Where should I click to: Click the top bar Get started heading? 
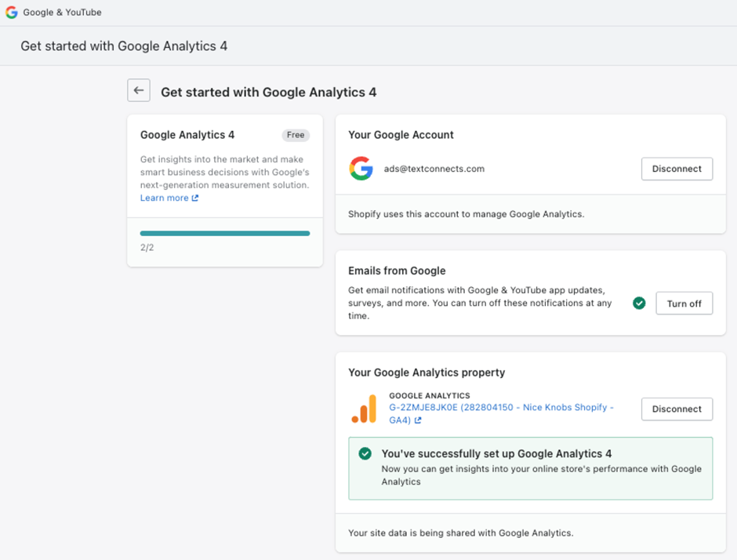pos(124,46)
